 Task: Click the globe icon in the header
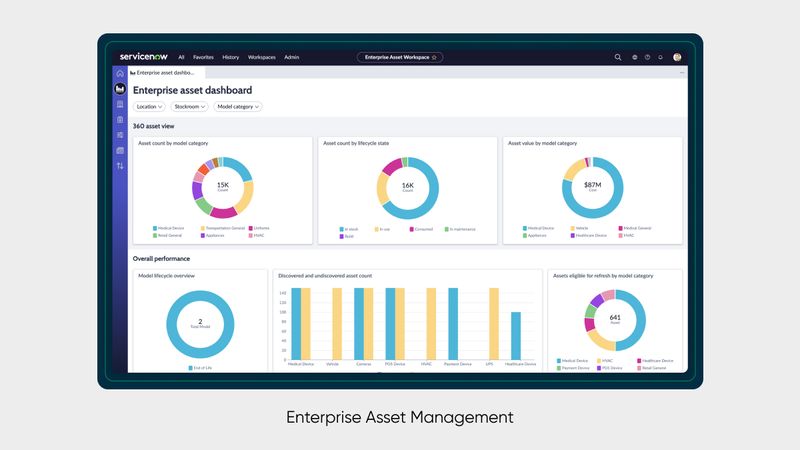635,57
